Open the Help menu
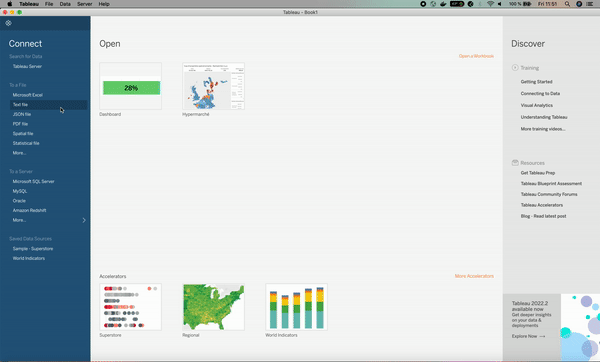The width and height of the screenshot is (600, 362). 104,4
